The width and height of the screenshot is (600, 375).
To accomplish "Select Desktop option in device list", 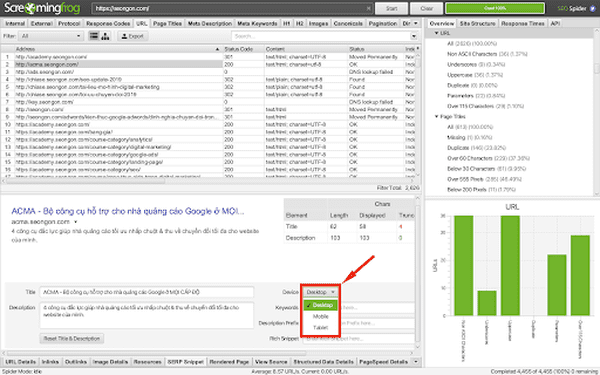I will pyautogui.click(x=321, y=305).
